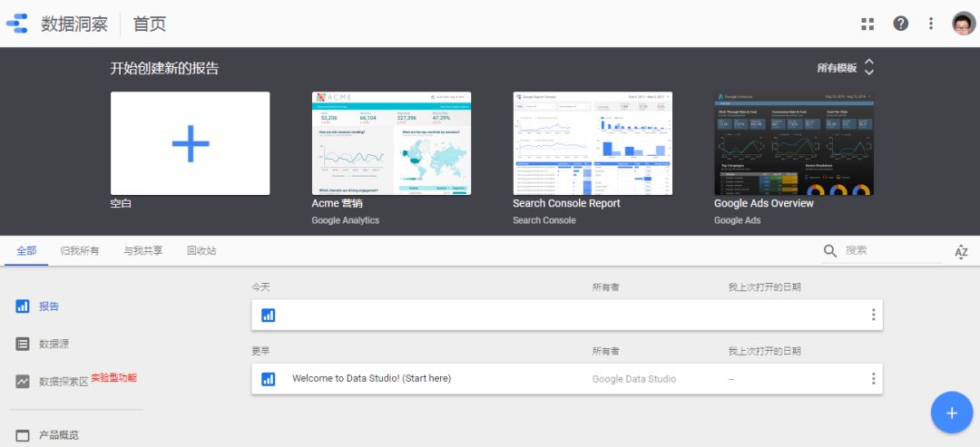Click the 数据探索区 line chart icon
Viewport: 980px width, 447px height.
(x=23, y=382)
